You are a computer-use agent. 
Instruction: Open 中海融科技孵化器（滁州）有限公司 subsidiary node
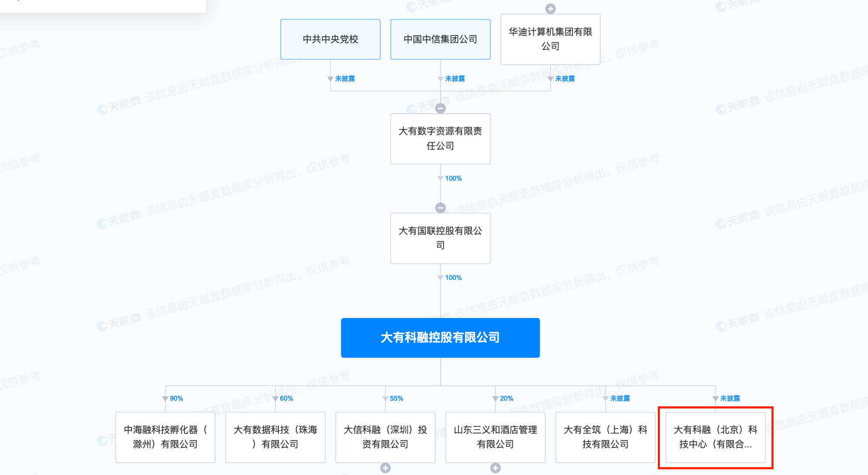pos(165,437)
